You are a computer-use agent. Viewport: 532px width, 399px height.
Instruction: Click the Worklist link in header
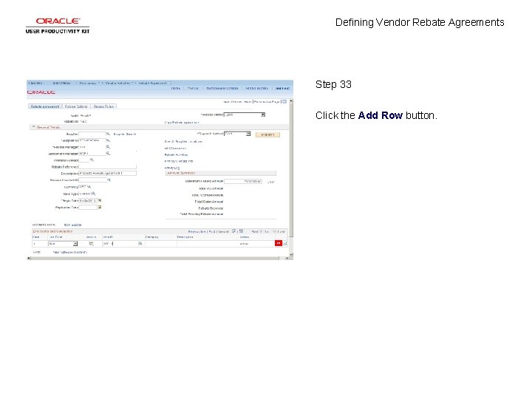tap(193, 88)
